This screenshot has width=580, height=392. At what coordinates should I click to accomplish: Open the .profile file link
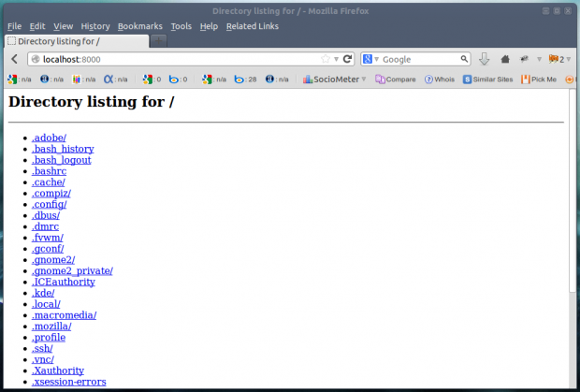click(49, 337)
